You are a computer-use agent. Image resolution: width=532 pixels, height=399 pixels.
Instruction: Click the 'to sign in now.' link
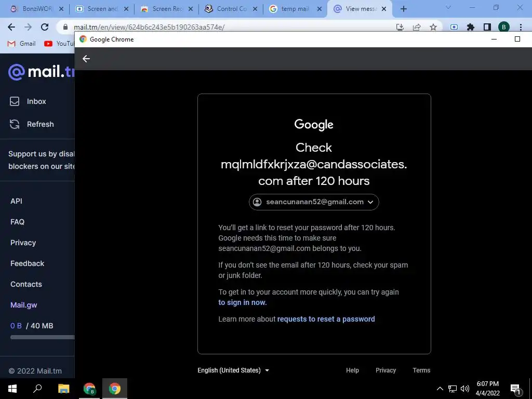point(242,302)
